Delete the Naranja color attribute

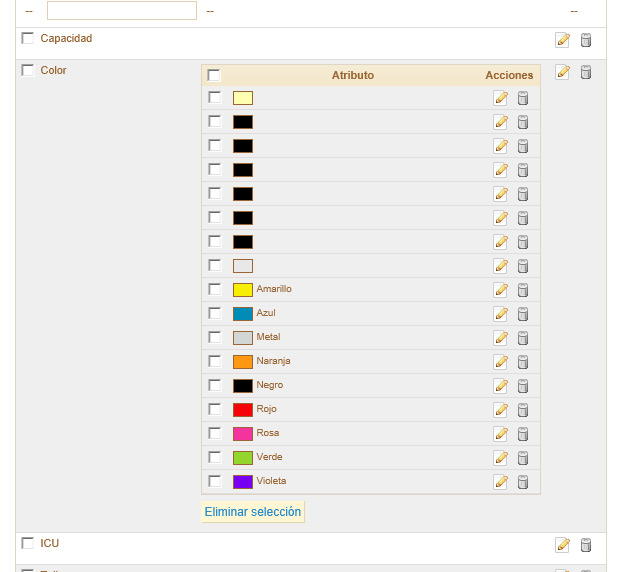tap(523, 362)
